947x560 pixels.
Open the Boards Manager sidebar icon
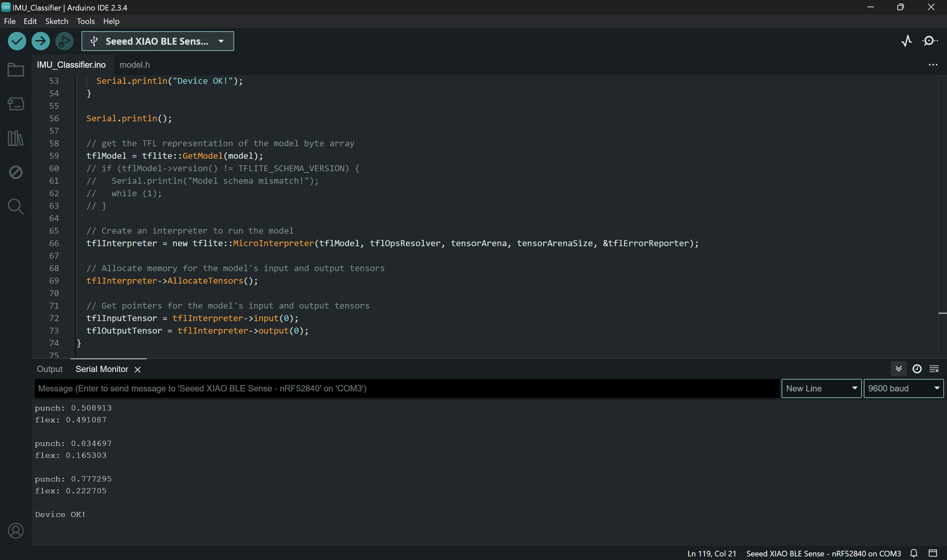(x=16, y=104)
